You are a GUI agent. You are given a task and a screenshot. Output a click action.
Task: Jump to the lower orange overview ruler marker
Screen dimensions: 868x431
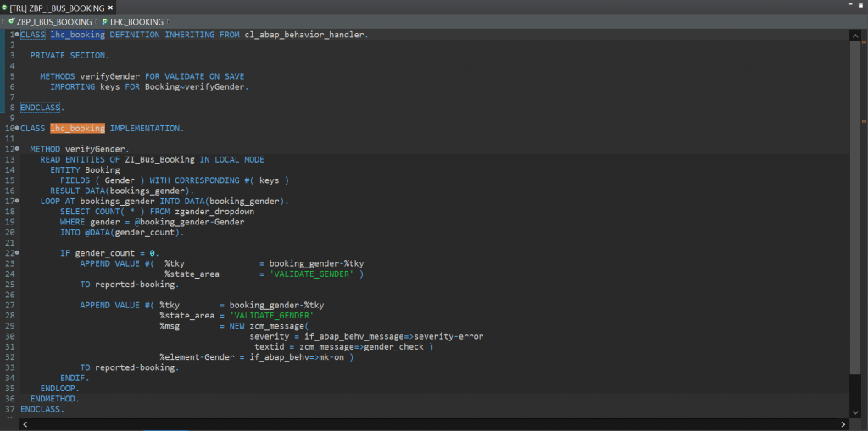coord(864,120)
